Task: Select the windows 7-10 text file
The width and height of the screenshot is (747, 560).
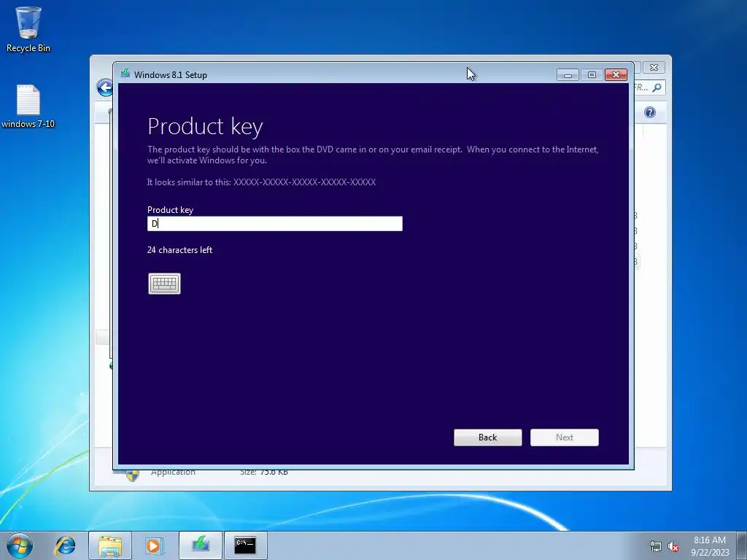Action: point(28,106)
